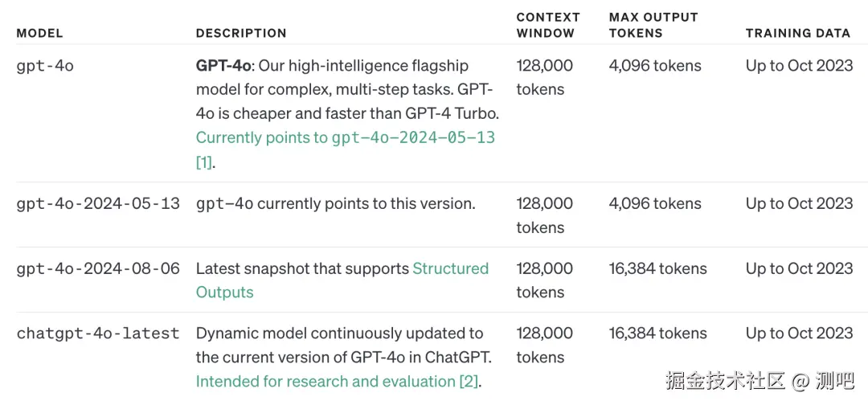
Task: Select the gpt-4o model name
Action: coord(45,66)
